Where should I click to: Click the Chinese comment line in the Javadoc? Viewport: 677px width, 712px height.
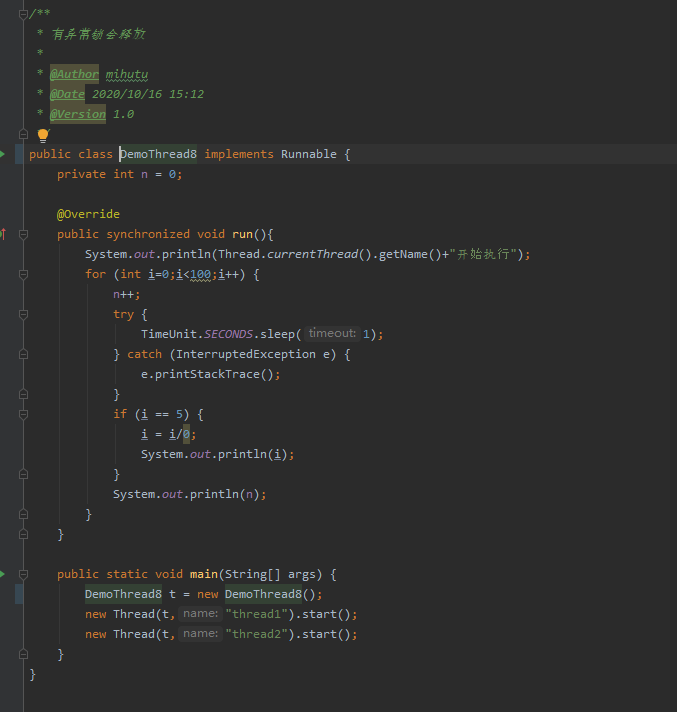[99, 34]
